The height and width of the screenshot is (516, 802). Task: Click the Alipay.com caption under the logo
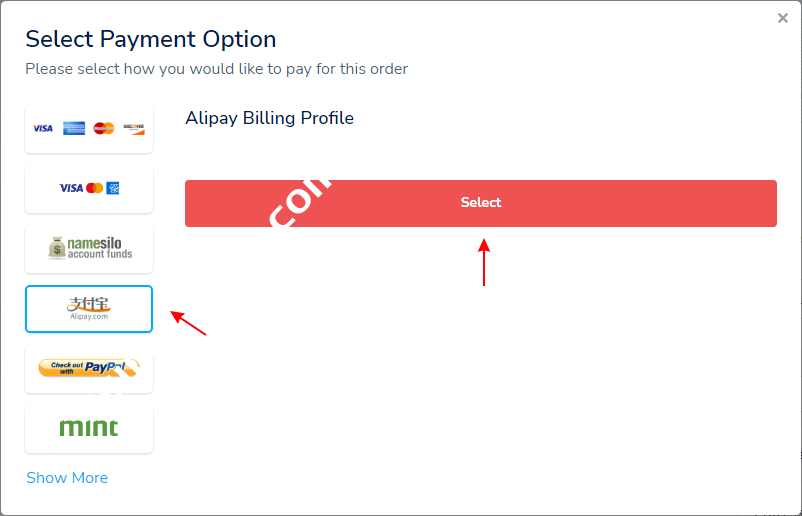pyautogui.click(x=89, y=317)
